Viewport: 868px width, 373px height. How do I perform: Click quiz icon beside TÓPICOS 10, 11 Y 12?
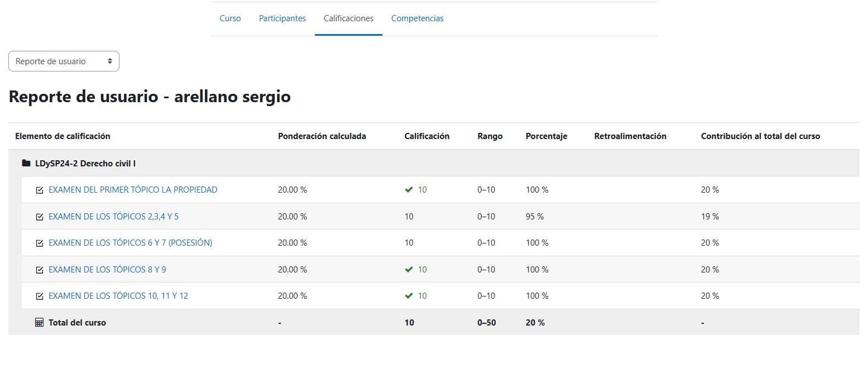(x=39, y=296)
